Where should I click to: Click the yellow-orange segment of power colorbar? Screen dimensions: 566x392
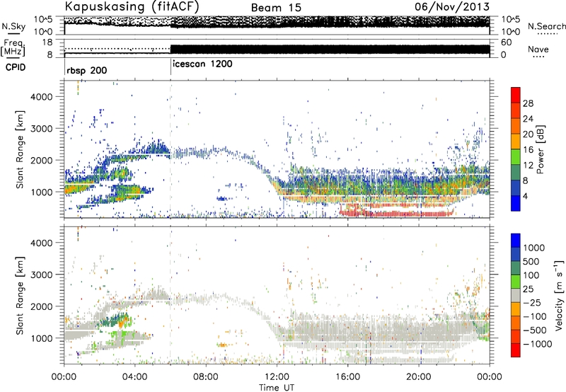pyautogui.click(x=516, y=142)
